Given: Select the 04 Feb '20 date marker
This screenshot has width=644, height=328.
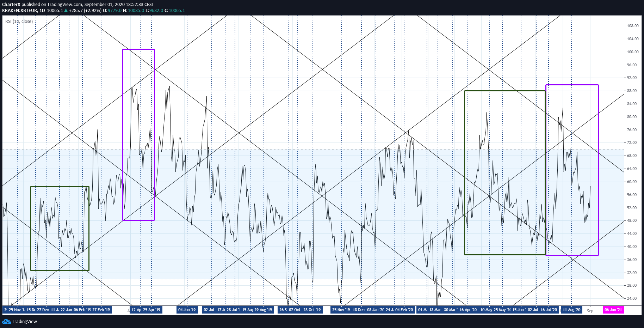Looking at the screenshot, I should (x=404, y=310).
